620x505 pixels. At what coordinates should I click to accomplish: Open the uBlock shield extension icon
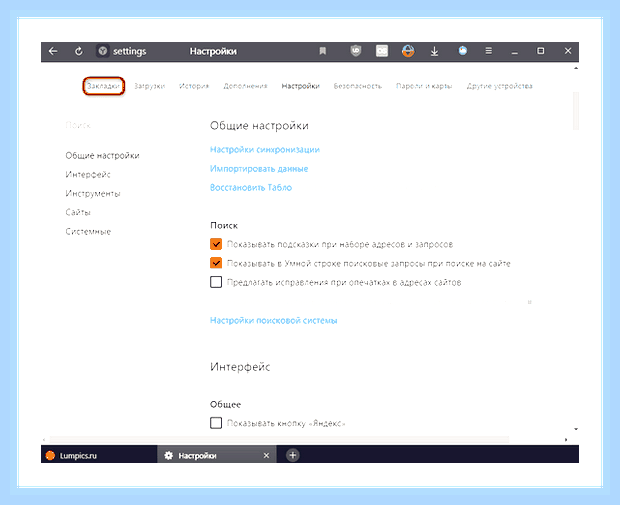click(356, 51)
